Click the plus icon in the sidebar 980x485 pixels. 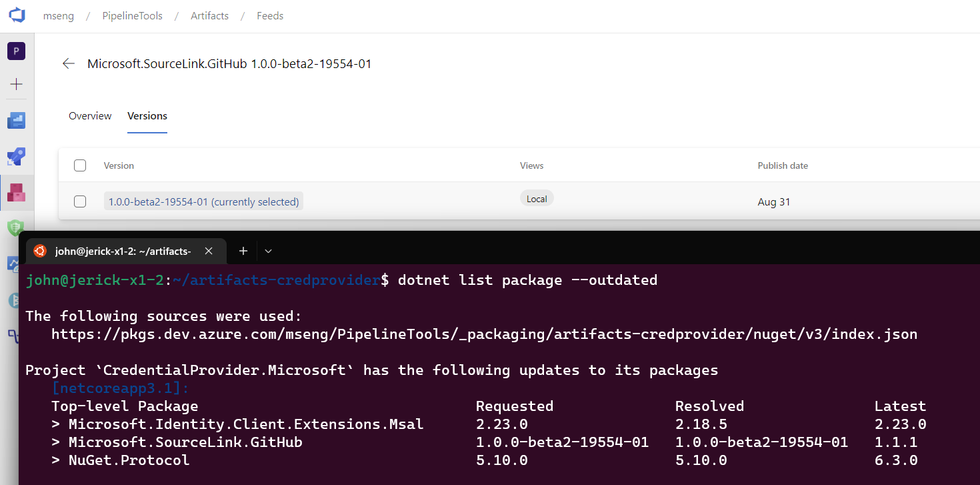16,84
